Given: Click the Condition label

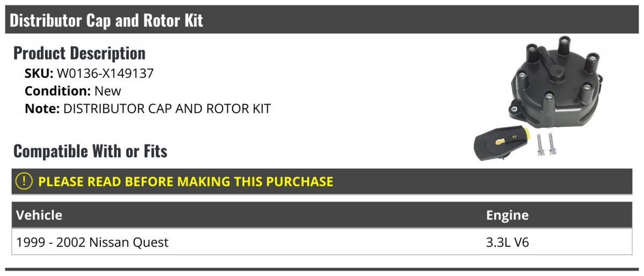Looking at the screenshot, I should (x=58, y=91).
